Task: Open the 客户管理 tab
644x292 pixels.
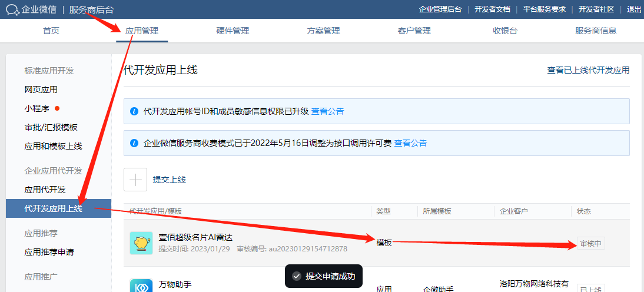Action: click(x=414, y=31)
